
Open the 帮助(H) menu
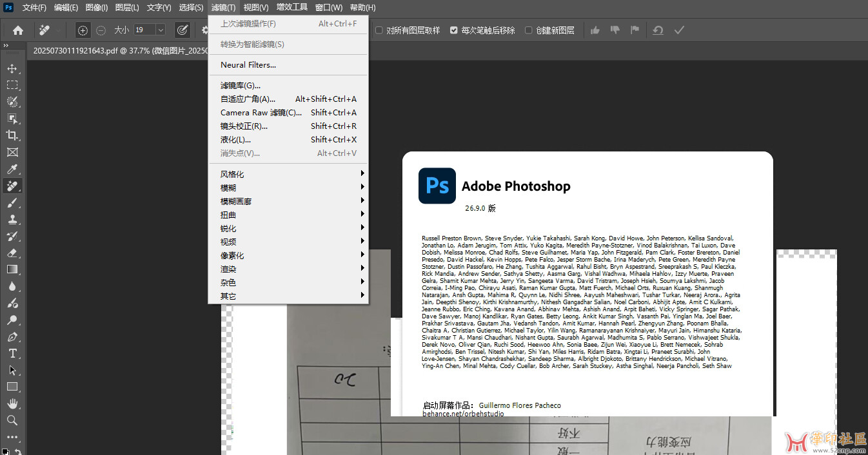(362, 8)
